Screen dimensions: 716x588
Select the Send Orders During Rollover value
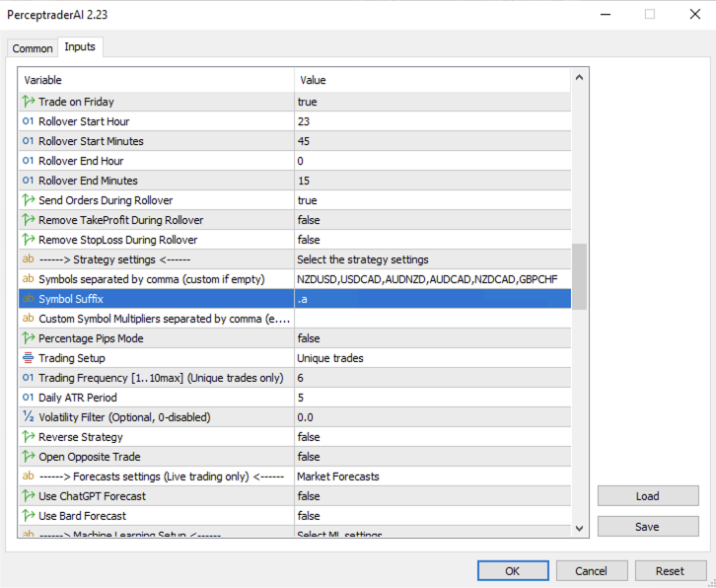pyautogui.click(x=432, y=200)
